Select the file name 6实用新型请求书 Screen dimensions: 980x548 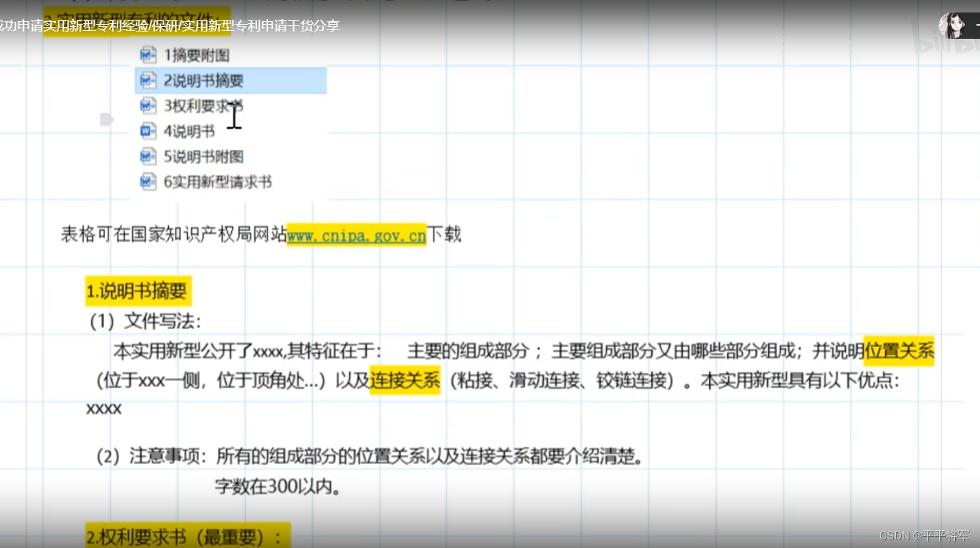click(x=218, y=182)
